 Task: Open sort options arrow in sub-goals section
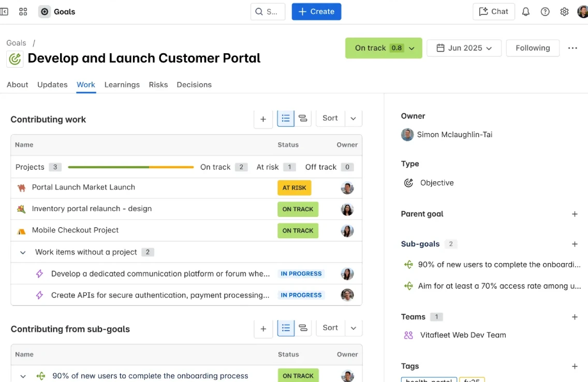(x=353, y=328)
